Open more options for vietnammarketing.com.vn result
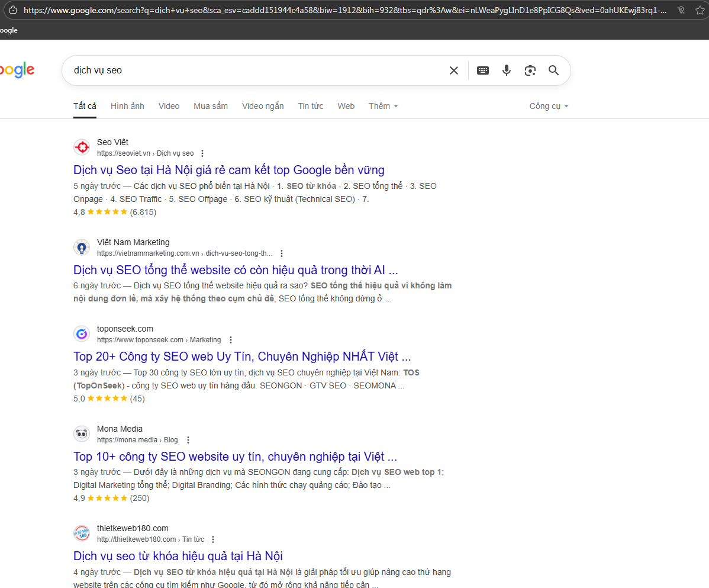 [281, 253]
